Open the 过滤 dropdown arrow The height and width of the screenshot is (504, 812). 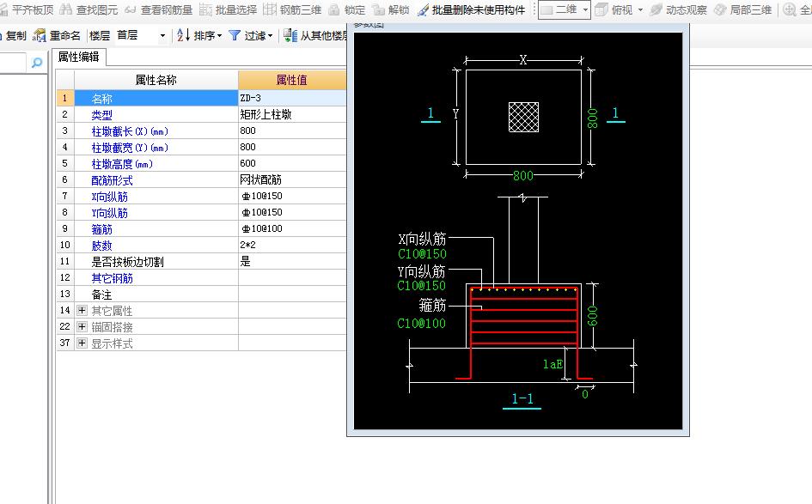[271, 36]
